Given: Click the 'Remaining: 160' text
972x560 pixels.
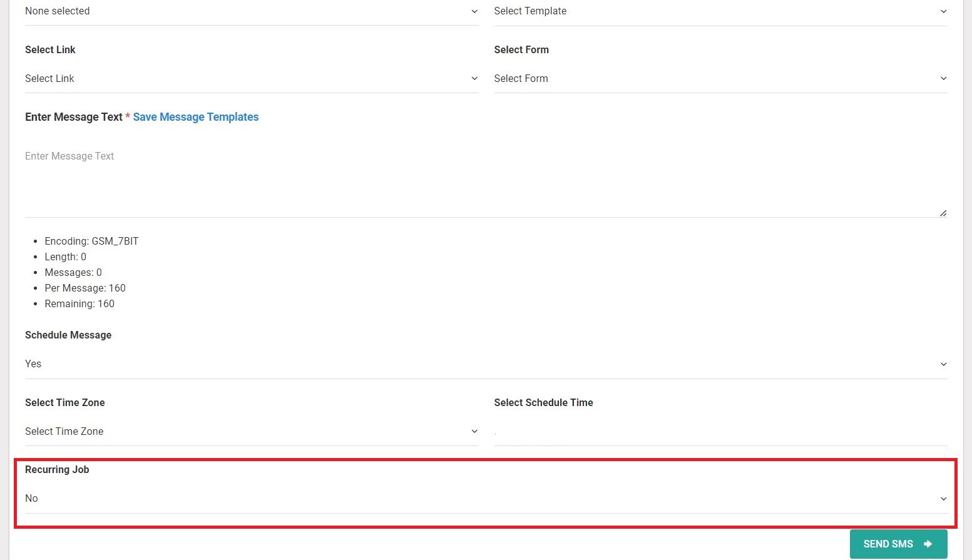Looking at the screenshot, I should pos(79,303).
